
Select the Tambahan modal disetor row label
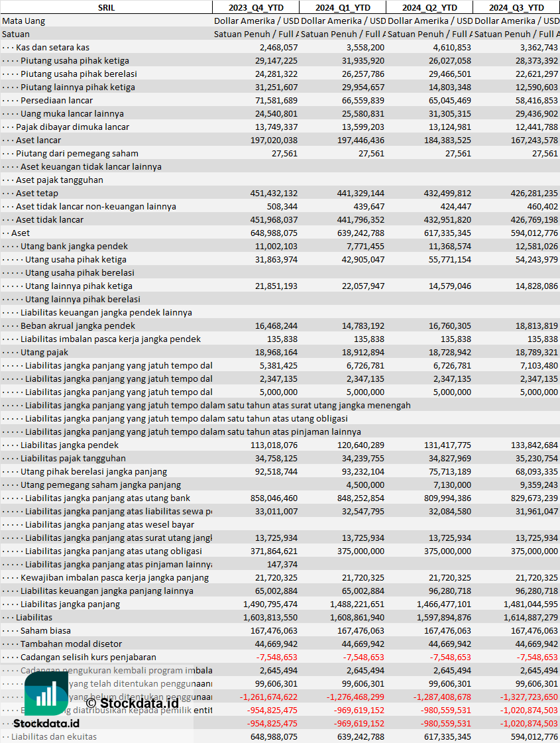68,644
